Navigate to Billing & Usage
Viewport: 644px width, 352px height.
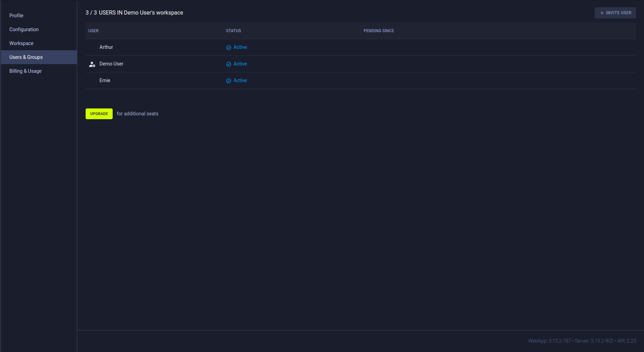click(25, 71)
